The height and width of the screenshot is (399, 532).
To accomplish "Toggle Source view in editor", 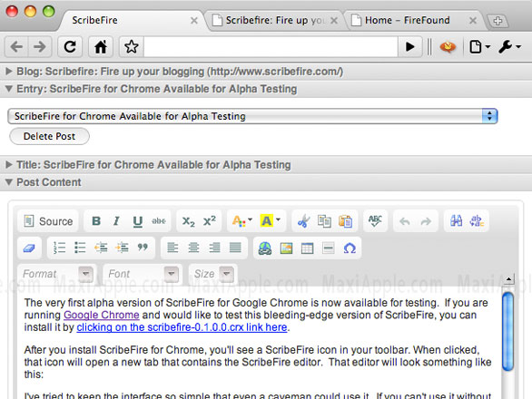I will coord(48,221).
